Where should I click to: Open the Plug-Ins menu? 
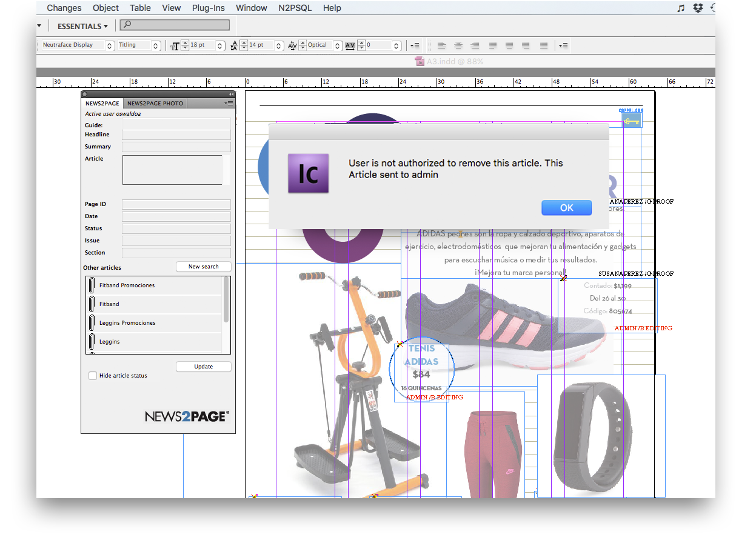[x=208, y=8]
